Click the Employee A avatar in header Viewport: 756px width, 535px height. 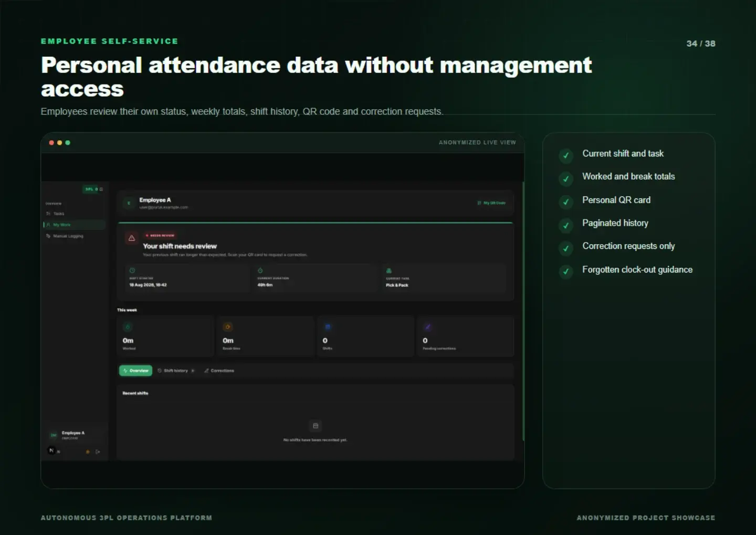pyautogui.click(x=129, y=203)
